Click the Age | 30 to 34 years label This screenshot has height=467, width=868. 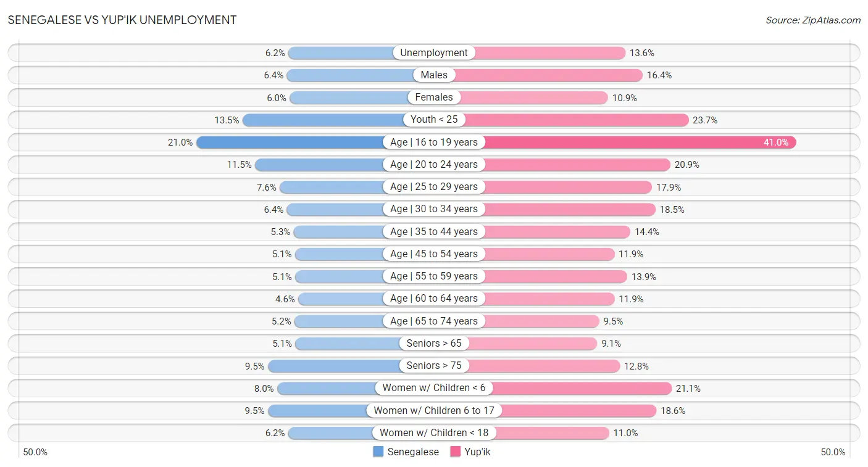click(434, 209)
